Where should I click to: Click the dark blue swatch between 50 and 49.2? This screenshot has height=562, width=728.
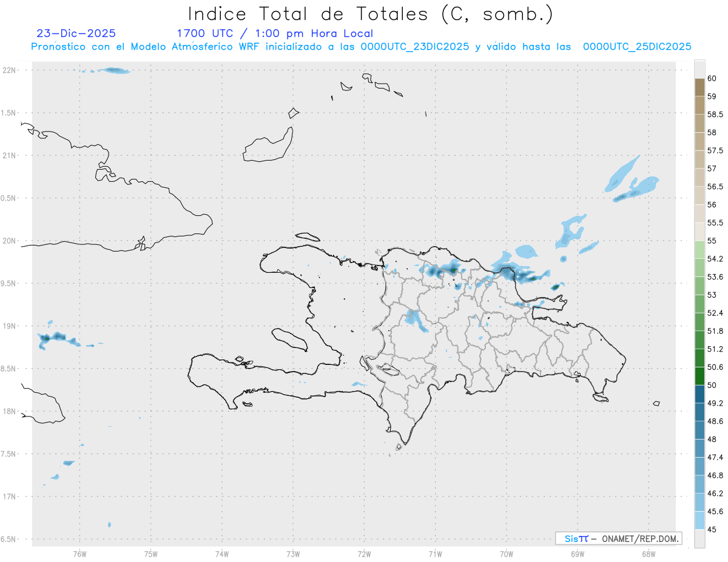click(x=699, y=394)
